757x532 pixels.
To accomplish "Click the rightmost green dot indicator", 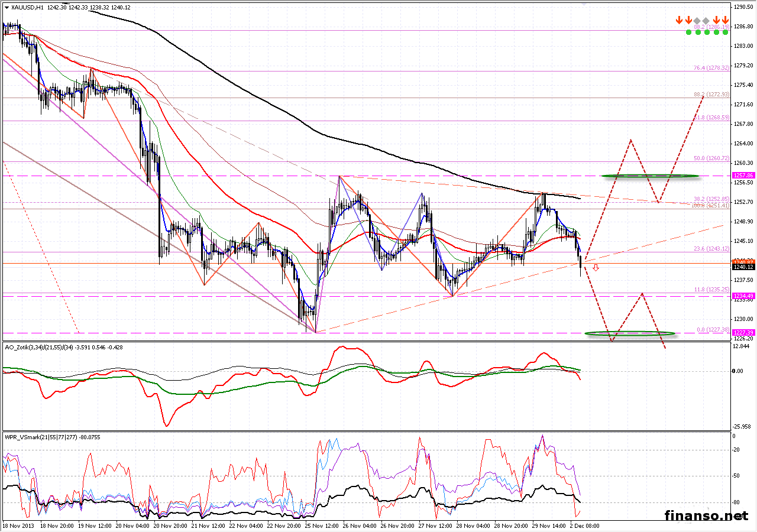I will (725, 32).
